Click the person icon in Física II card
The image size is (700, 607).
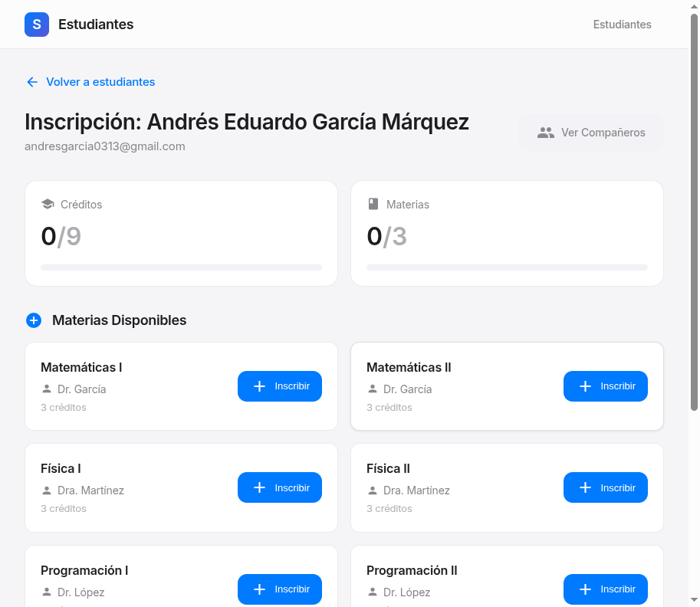click(x=373, y=490)
